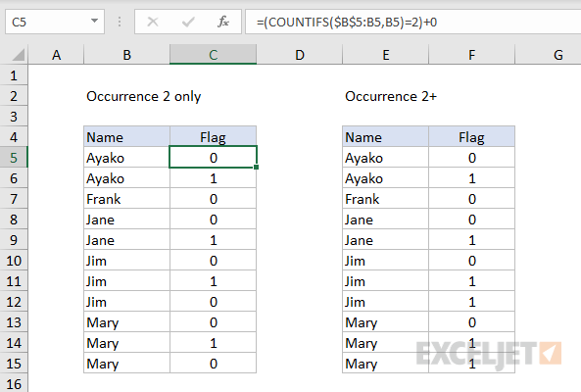Viewport: 581px width, 392px height.
Task: Select cell E7 containing Frank
Action: (386, 199)
